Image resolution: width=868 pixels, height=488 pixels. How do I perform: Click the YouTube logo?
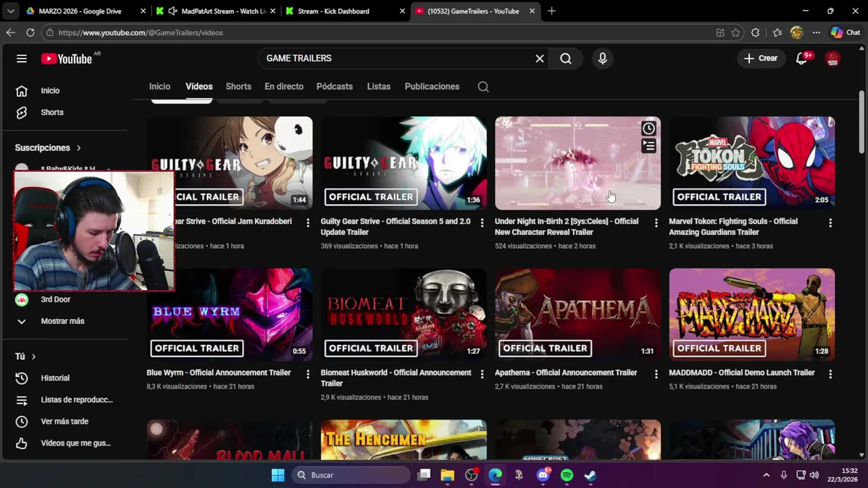coord(66,59)
